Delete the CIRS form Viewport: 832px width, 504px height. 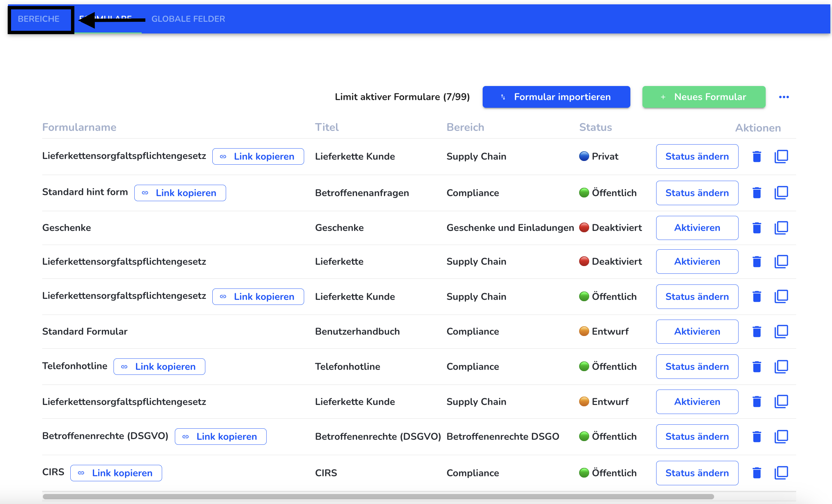(757, 473)
